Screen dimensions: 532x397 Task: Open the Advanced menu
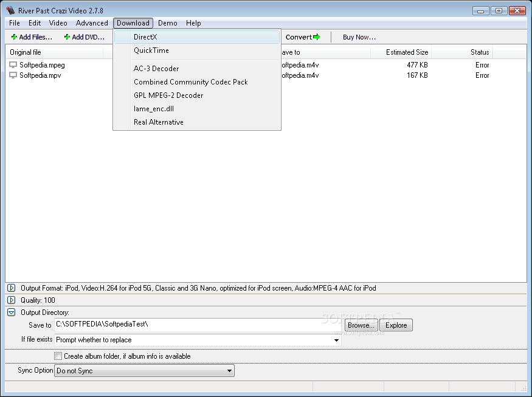92,23
